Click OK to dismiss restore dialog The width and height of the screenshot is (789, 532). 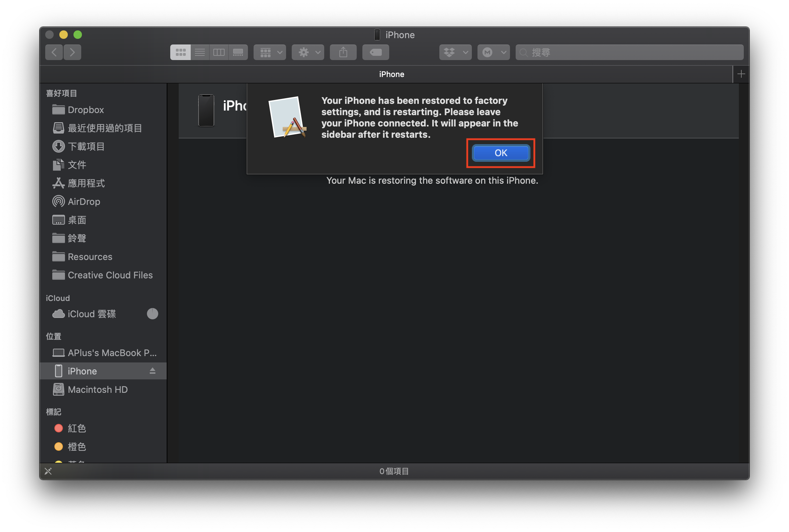point(500,153)
